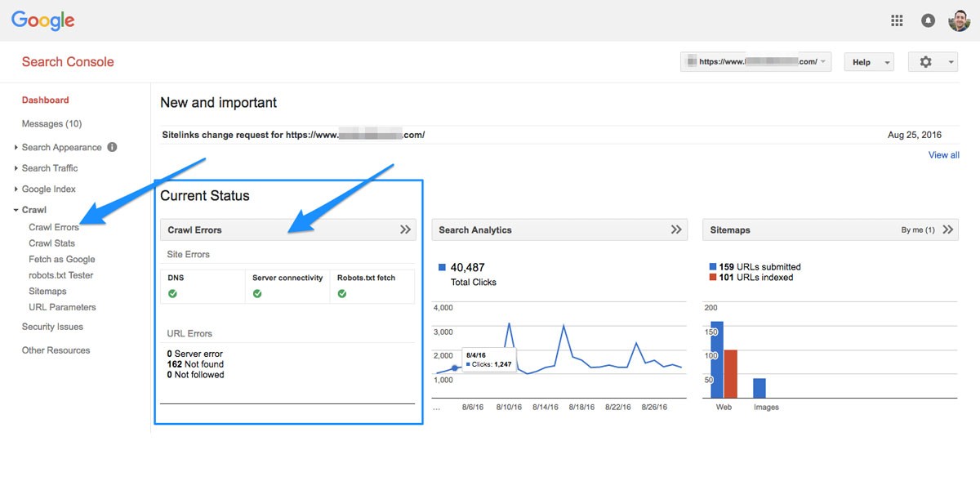Viewport: 980px width, 499px height.
Task: Open Search Analytics via its double-arrow icon
Action: point(677,229)
